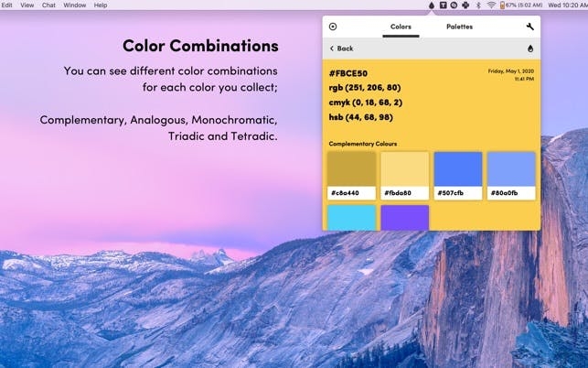Click the droplet icon beside Back

point(530,49)
